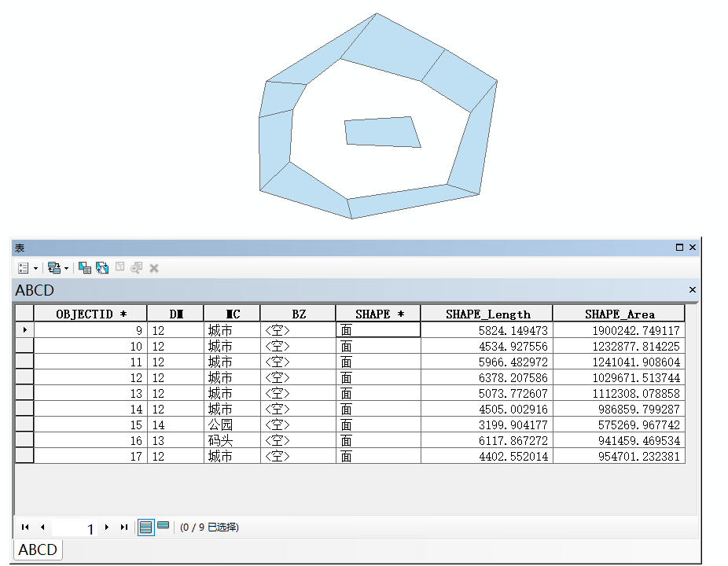Image resolution: width=728 pixels, height=566 pixels.
Task: Jump to the first record icon
Action: click(24, 527)
